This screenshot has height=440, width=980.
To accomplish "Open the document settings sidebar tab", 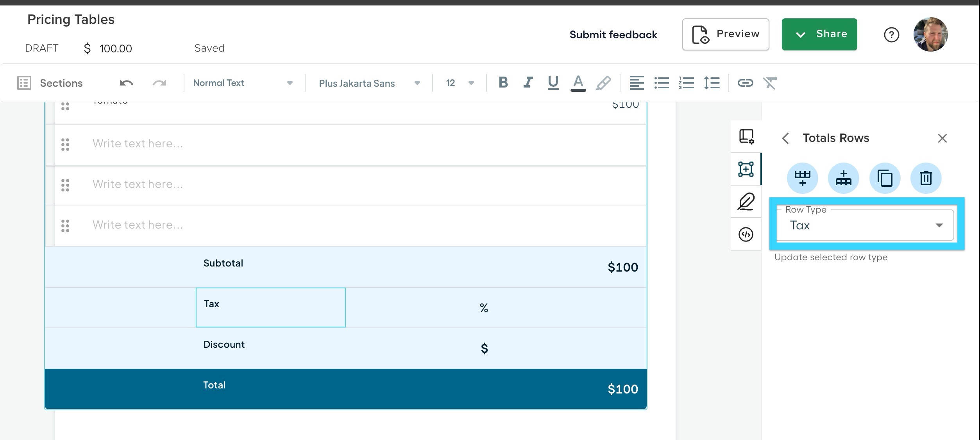I will [x=746, y=136].
